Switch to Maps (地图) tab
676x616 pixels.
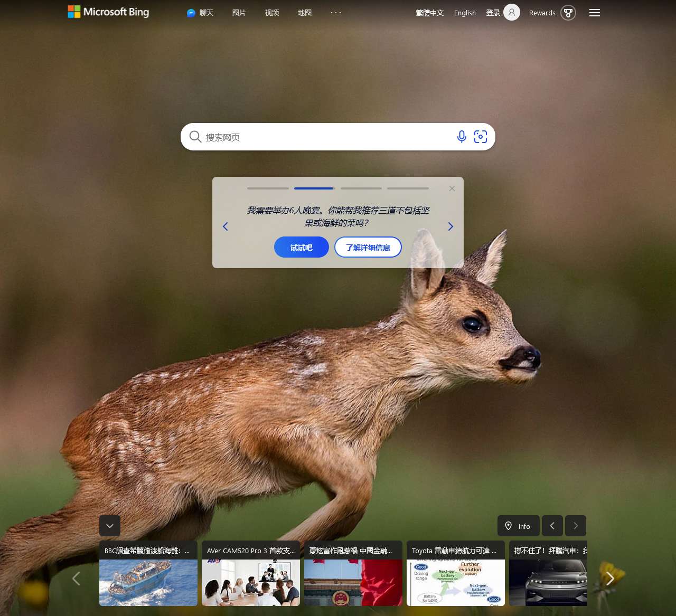pos(305,13)
